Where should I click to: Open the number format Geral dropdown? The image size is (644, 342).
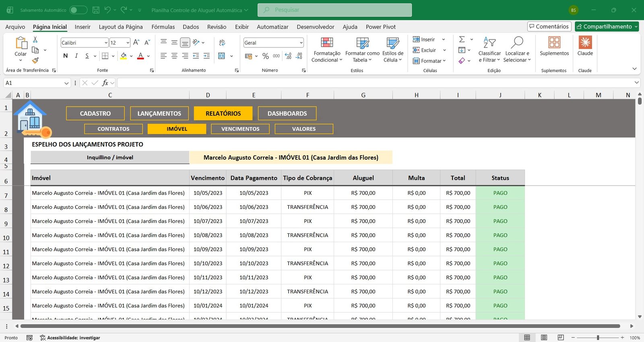[x=301, y=43]
